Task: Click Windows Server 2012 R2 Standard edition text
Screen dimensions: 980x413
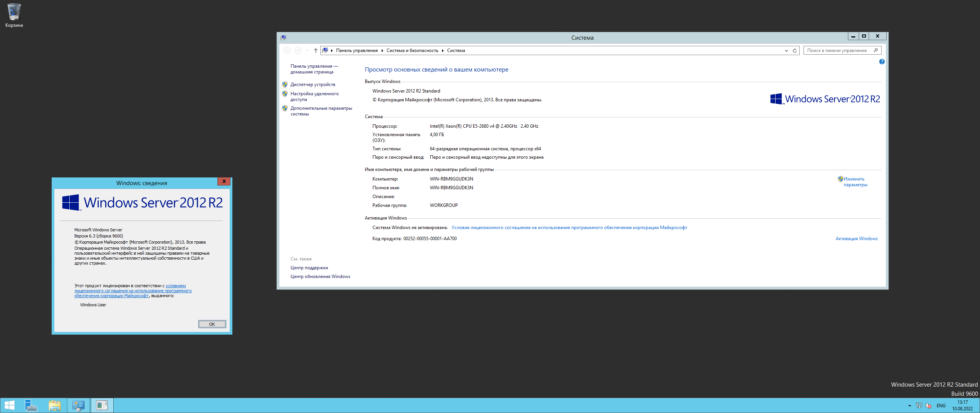Action: (406, 91)
